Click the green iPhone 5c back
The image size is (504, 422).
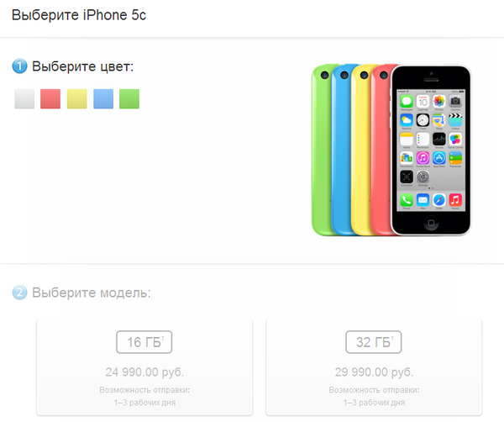322,150
